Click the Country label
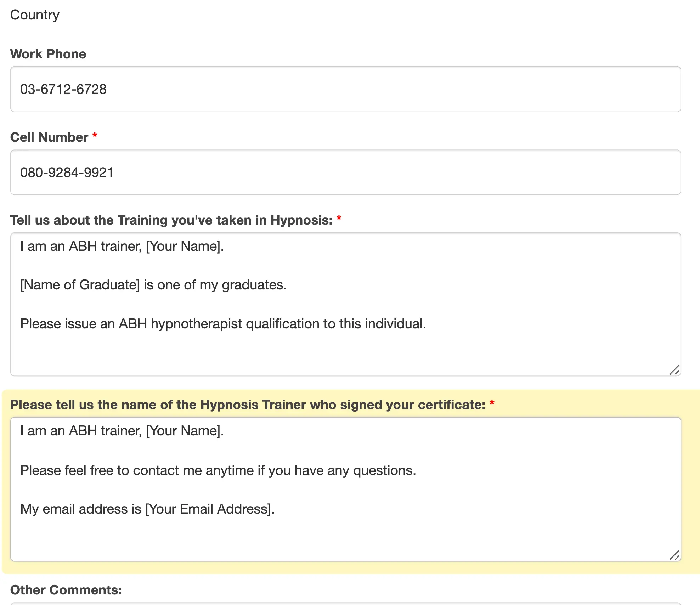Viewport: 700px width, 605px height. [x=35, y=15]
